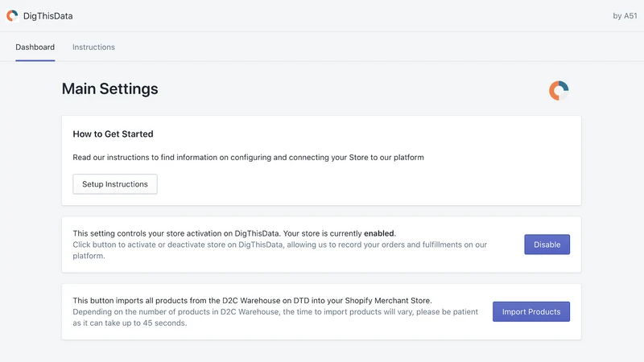Screen dimensions: 644x362
Task: Click the 'Depending on the number of products' note
Action: [x=275, y=317]
